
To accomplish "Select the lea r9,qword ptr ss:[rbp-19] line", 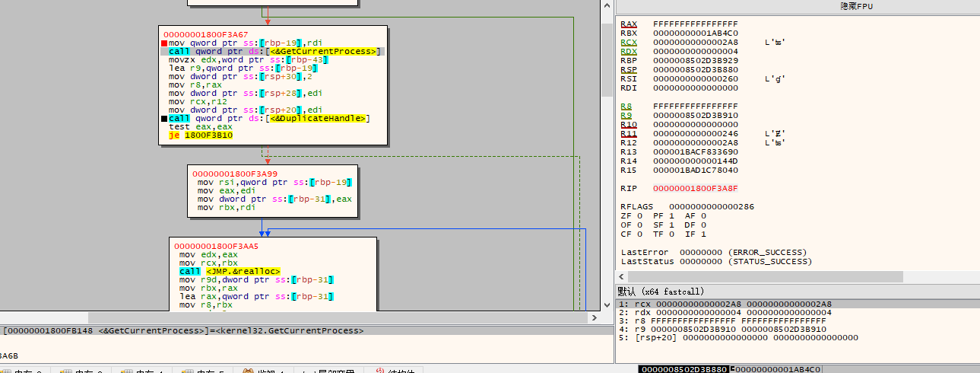I will point(243,69).
